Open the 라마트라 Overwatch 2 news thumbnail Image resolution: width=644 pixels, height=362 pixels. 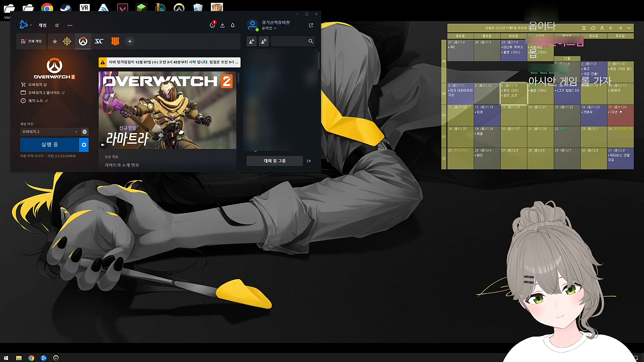point(167,110)
